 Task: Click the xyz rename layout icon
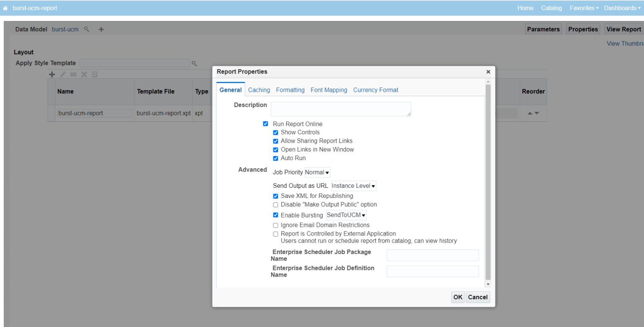pos(73,74)
